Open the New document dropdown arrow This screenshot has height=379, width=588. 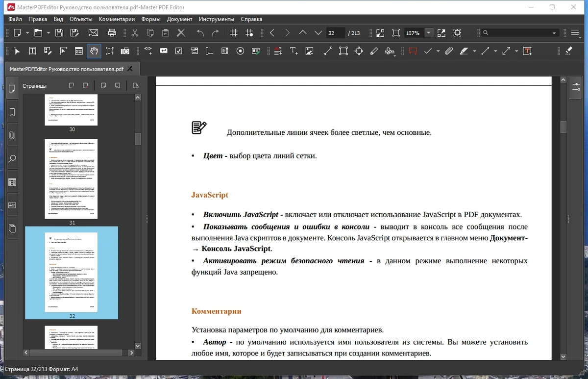pos(27,33)
